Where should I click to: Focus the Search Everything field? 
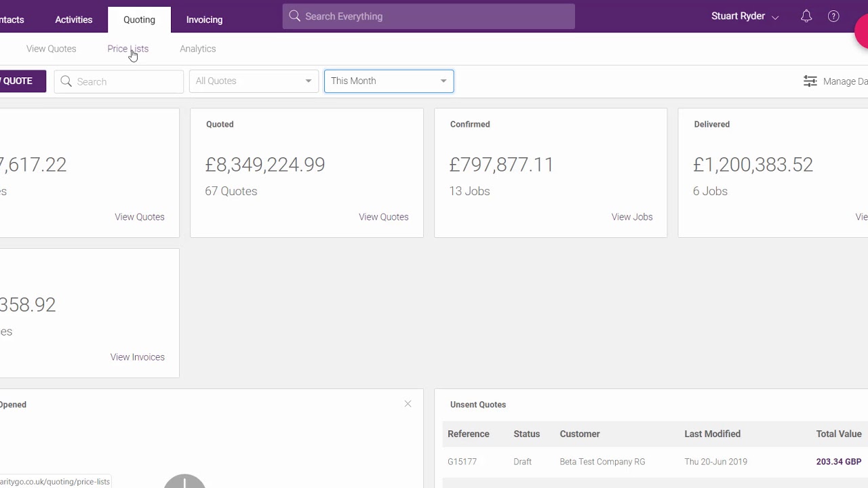429,16
